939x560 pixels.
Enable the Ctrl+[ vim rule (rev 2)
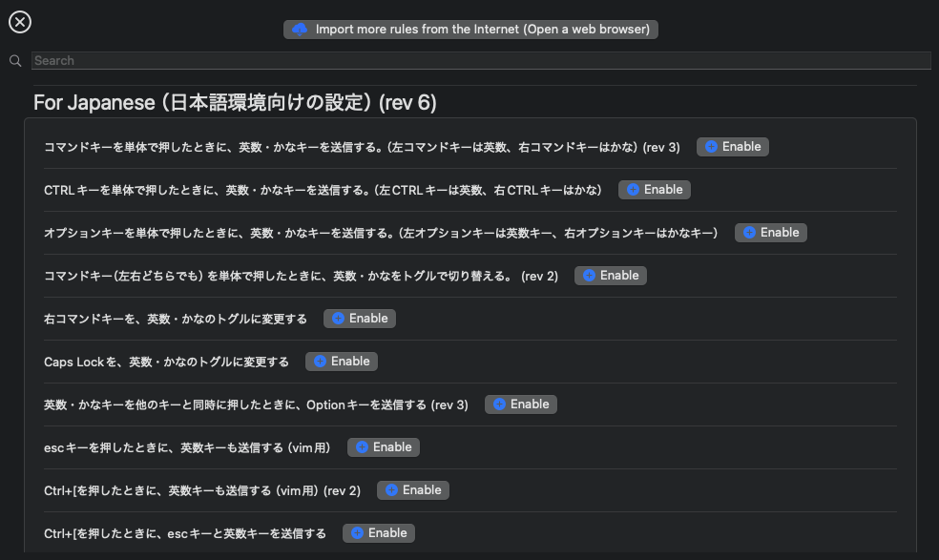412,489
